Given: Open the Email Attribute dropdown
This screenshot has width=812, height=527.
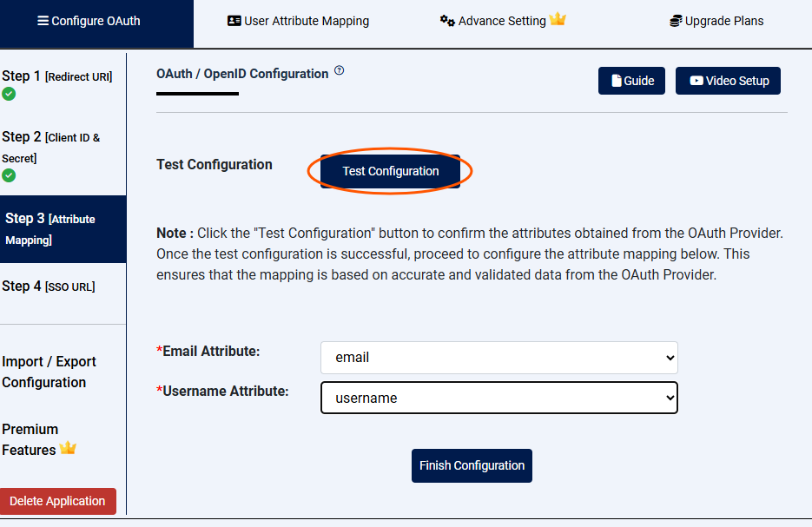Looking at the screenshot, I should click(498, 357).
